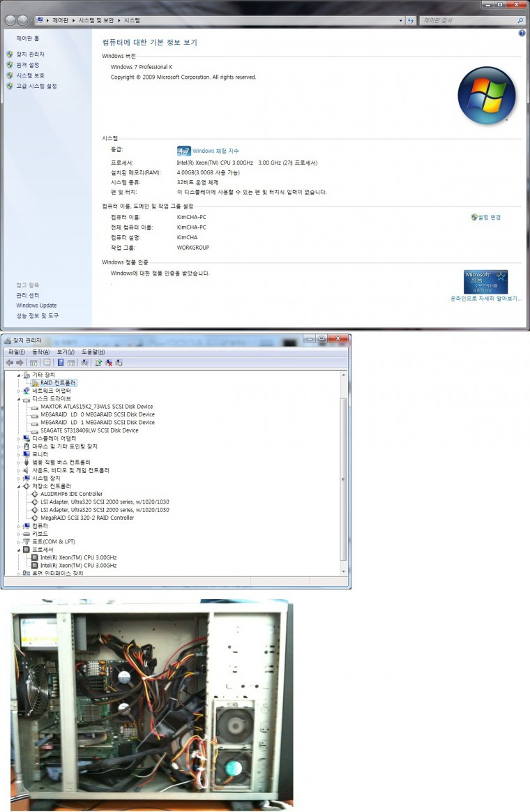Open the 시스템 보호 sidebar link
Screen dimensions: 530x812
click(30, 75)
